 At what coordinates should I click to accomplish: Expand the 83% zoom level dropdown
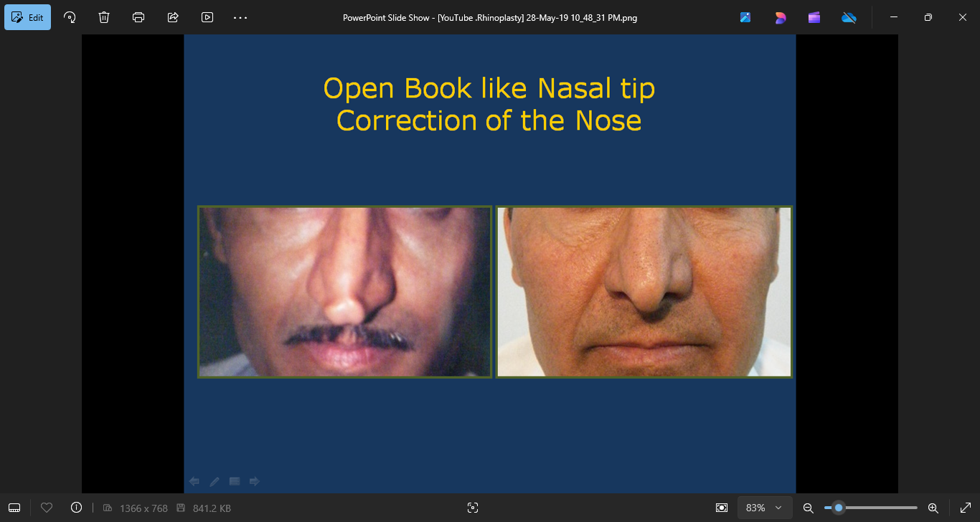[765, 508]
